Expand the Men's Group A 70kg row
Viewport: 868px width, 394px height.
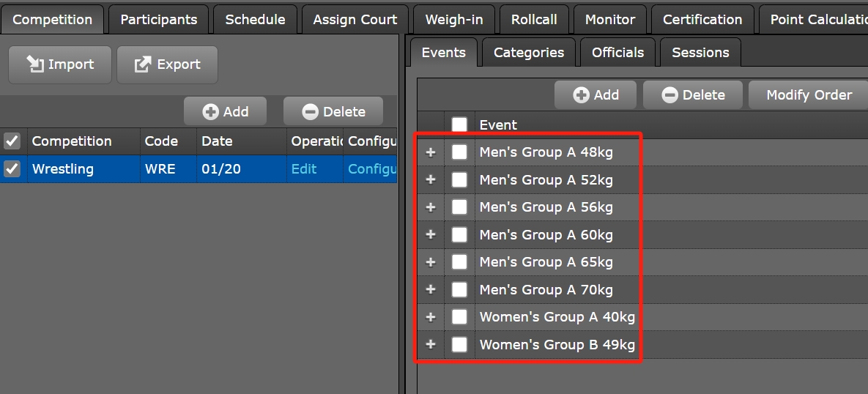tap(431, 290)
